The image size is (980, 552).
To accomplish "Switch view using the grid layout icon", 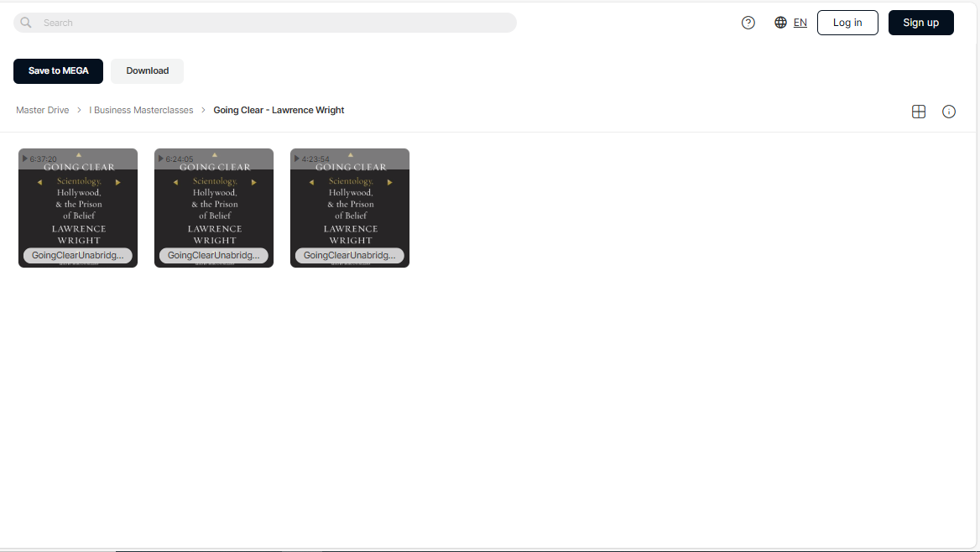I will [x=919, y=112].
